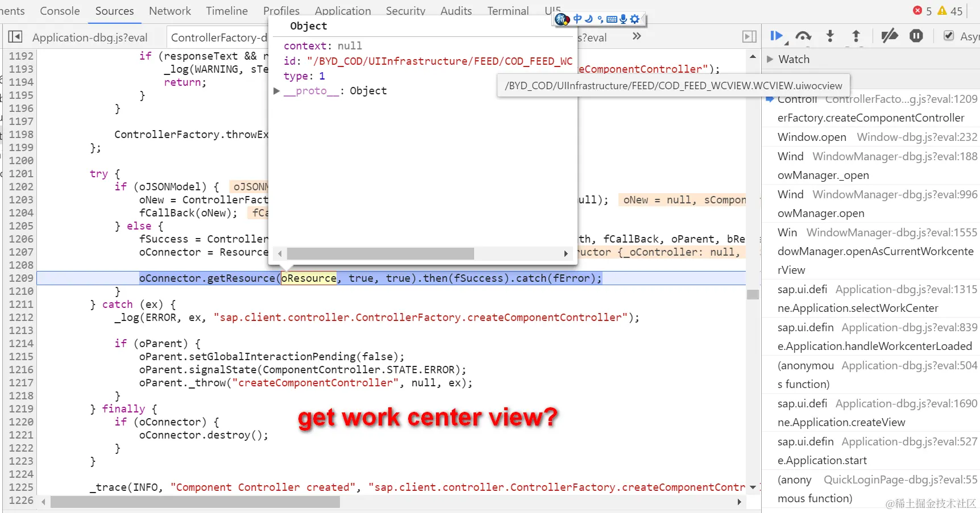Jump to WindowManager-dbg.js?eval:188 frame
The width and height of the screenshot is (980, 513).
click(895, 156)
